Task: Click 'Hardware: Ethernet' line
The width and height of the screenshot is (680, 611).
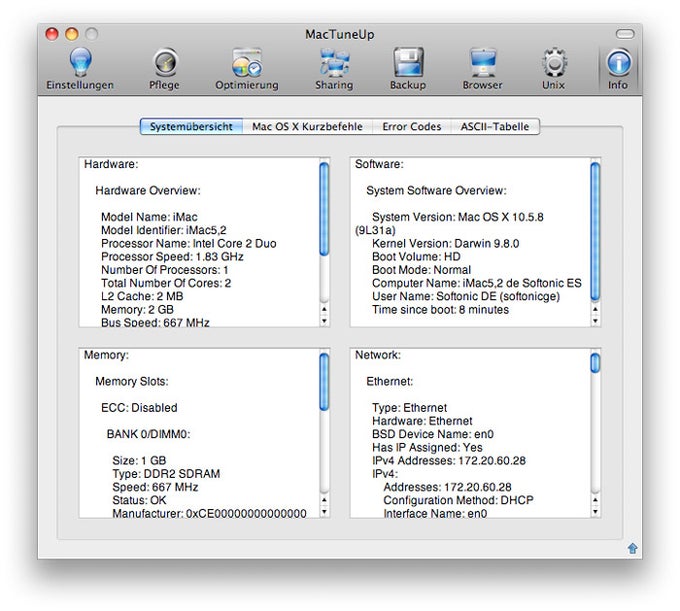Action: point(422,421)
